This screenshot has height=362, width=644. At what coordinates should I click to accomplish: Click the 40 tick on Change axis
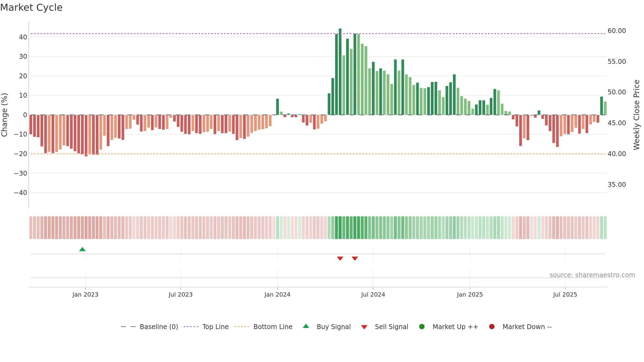(23, 37)
